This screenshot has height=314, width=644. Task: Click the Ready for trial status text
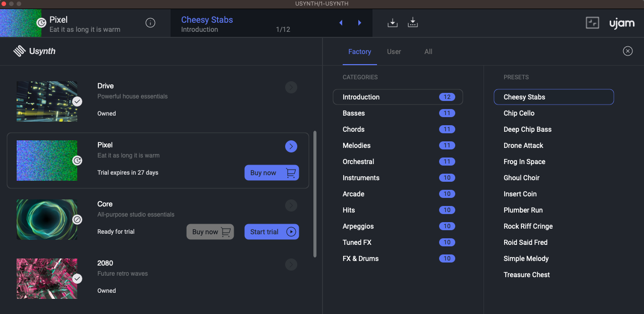[116, 232]
